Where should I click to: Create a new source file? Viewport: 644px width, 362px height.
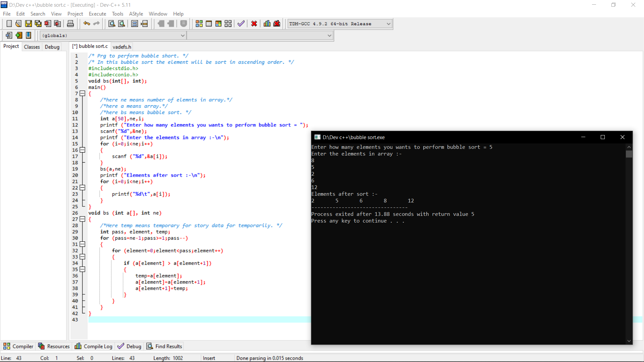coord(9,24)
